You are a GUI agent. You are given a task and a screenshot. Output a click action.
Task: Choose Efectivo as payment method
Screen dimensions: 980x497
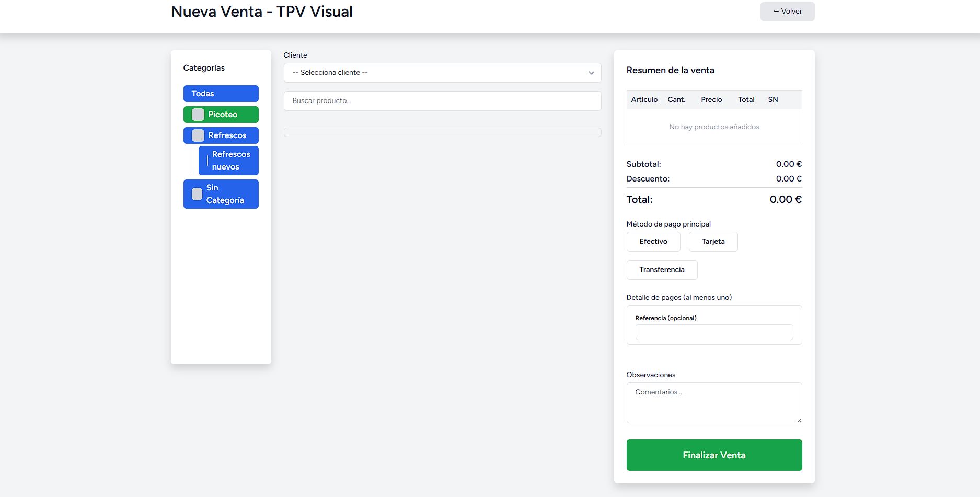click(653, 242)
